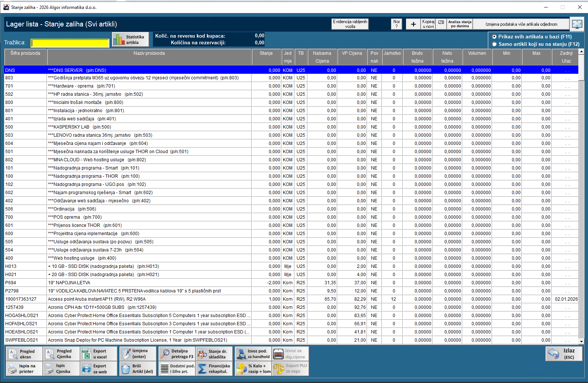
Task: Click VP Cijena column header
Action: (352, 57)
